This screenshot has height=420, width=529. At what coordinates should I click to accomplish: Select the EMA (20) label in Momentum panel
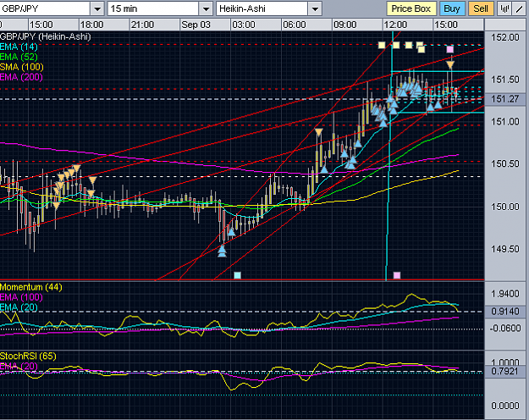tap(19, 307)
